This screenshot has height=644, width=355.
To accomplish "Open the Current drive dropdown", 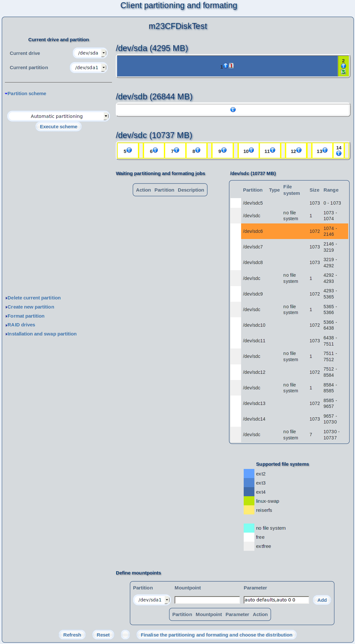I will coord(90,53).
